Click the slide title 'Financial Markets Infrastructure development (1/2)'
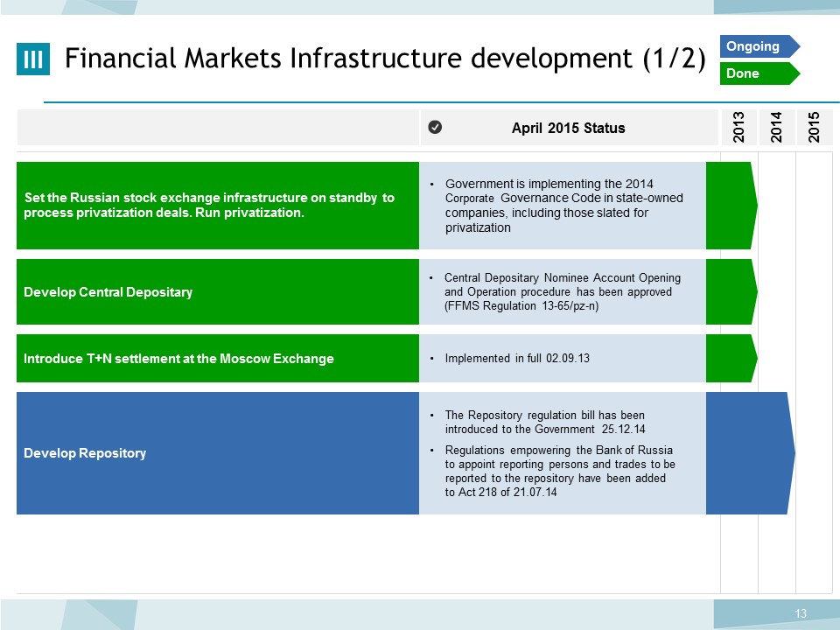840x630 pixels. tap(385, 58)
